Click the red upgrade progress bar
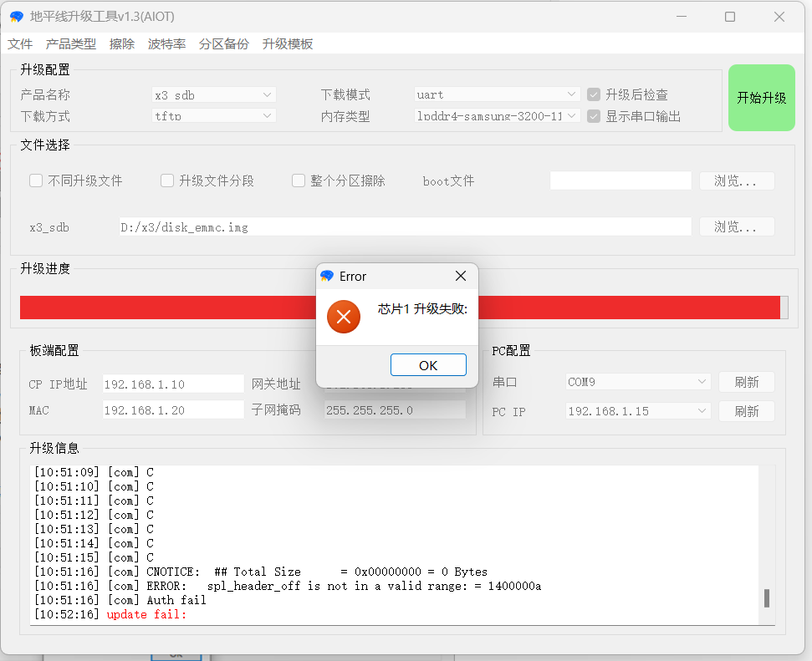 click(167, 307)
